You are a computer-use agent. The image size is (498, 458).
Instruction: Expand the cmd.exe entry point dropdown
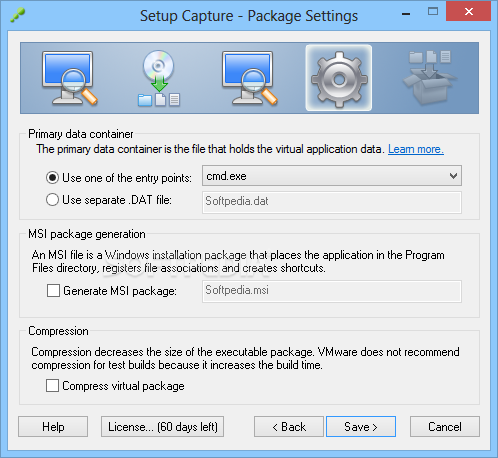coord(332,176)
